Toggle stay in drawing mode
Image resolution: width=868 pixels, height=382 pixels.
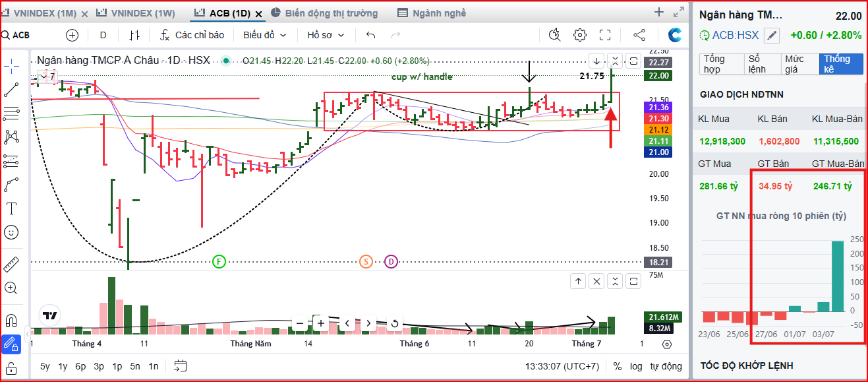[x=11, y=344]
